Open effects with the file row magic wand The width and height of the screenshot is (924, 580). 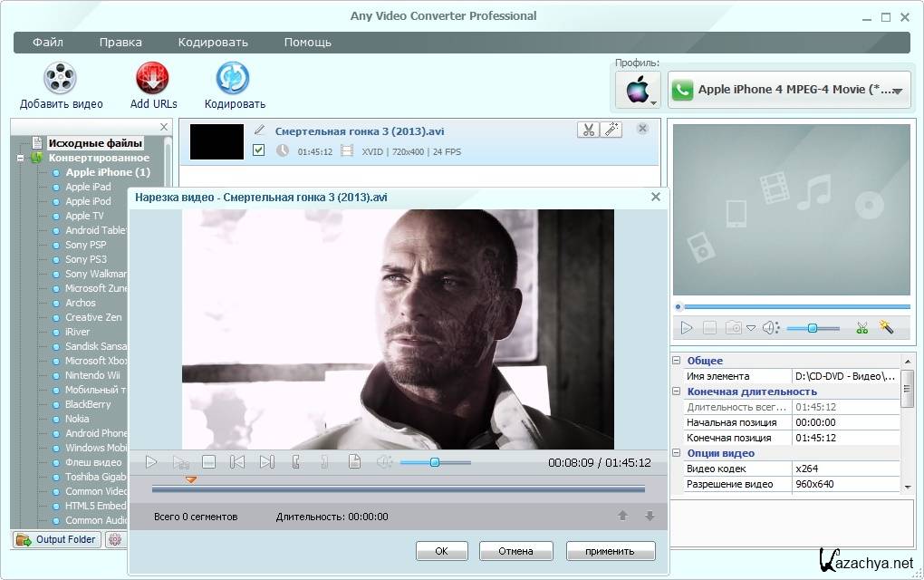(x=611, y=130)
